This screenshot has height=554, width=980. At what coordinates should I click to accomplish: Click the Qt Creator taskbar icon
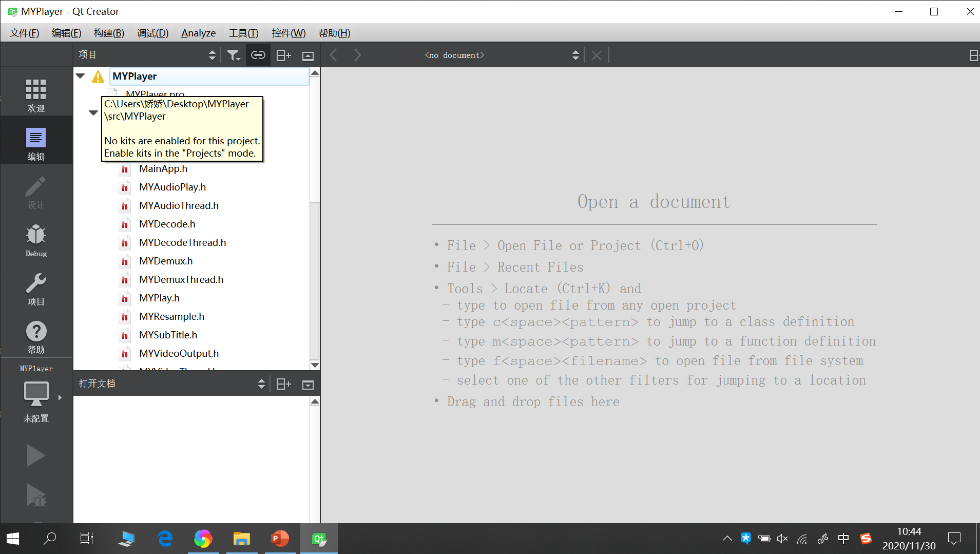click(319, 539)
